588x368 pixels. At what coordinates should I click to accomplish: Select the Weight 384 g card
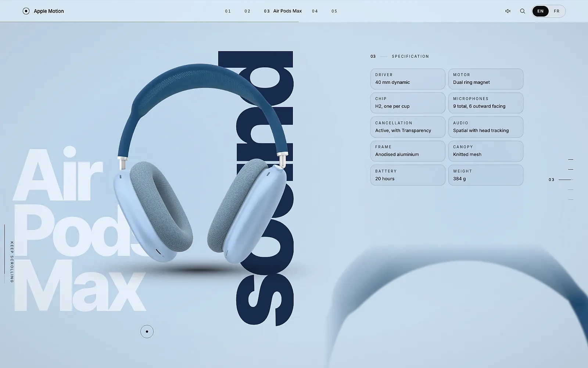coord(486,175)
